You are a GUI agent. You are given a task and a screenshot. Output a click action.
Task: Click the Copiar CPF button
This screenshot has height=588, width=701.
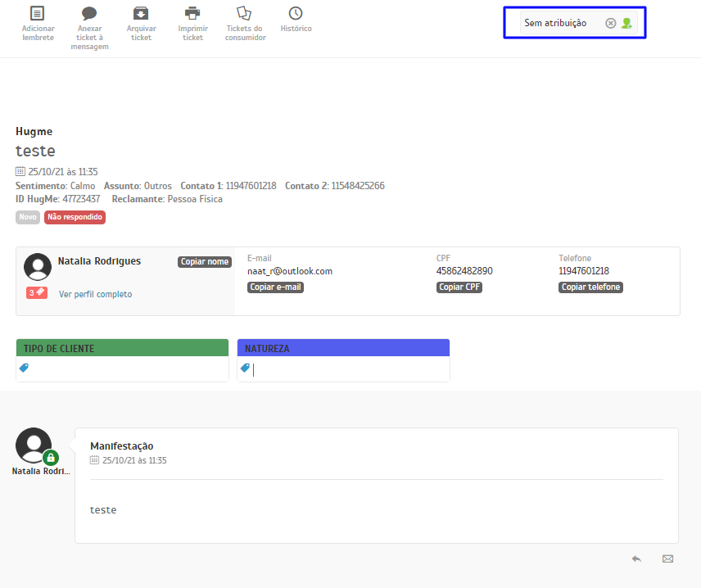[x=459, y=287]
